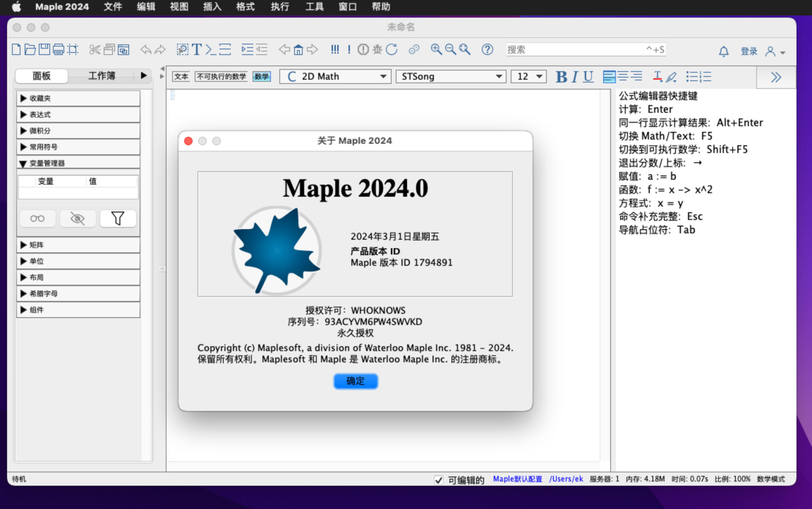Click the italic I formatting icon

(575, 76)
